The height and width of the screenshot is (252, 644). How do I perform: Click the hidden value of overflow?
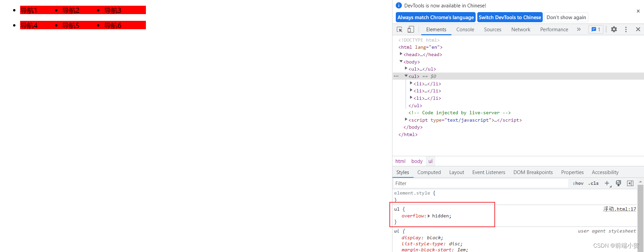440,216
